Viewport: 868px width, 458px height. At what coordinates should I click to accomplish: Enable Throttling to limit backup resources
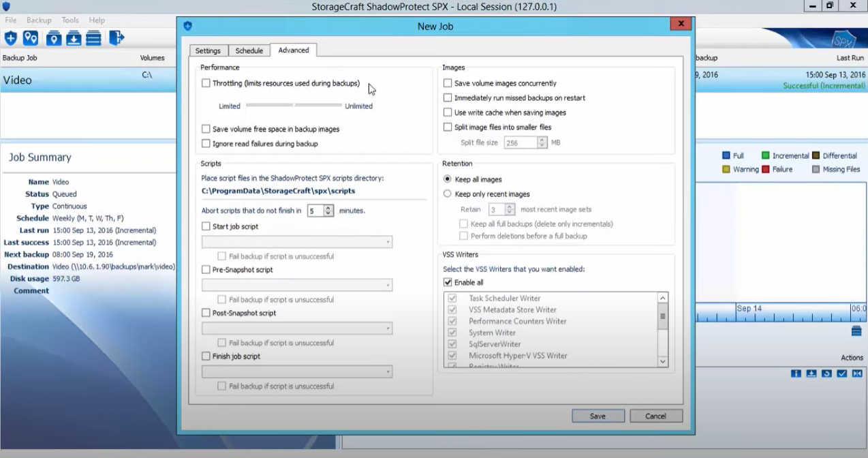[206, 82]
